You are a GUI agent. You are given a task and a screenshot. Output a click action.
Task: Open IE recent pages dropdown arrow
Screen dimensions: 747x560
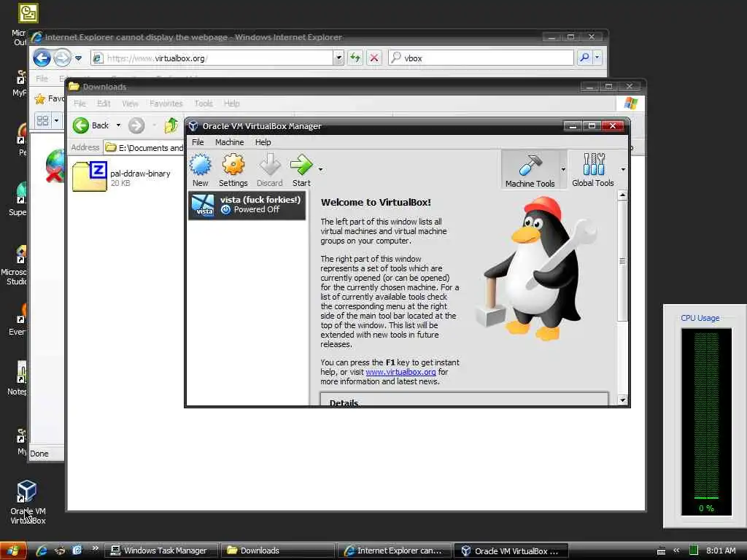click(79, 58)
